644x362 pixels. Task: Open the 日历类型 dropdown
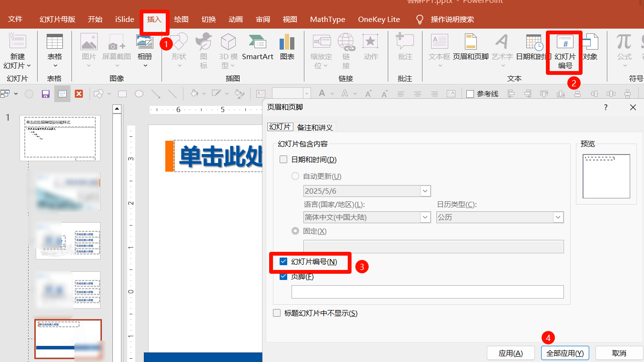(x=557, y=217)
